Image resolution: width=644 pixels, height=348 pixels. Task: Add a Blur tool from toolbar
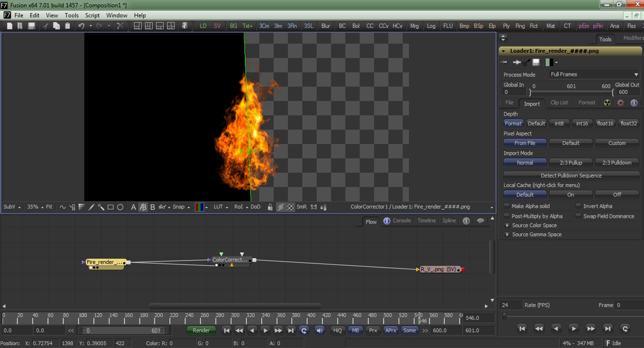[x=326, y=26]
